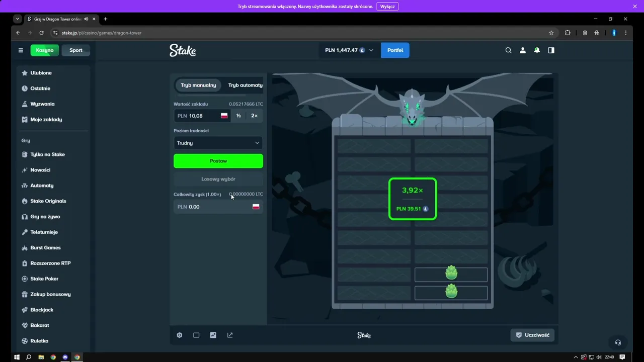The height and width of the screenshot is (362, 644).
Task: Open Uczciwość fairness button
Action: (x=532, y=335)
